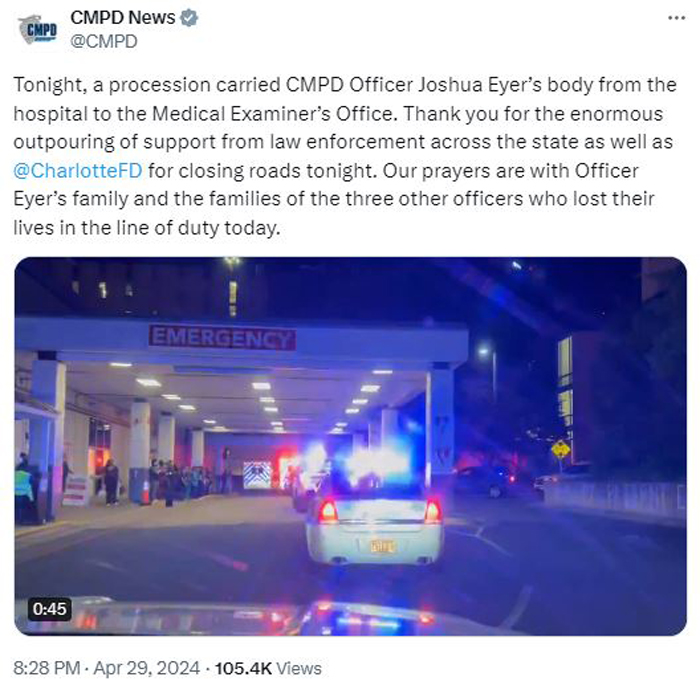
Task: Click the blue verified badge icon
Action: click(189, 18)
